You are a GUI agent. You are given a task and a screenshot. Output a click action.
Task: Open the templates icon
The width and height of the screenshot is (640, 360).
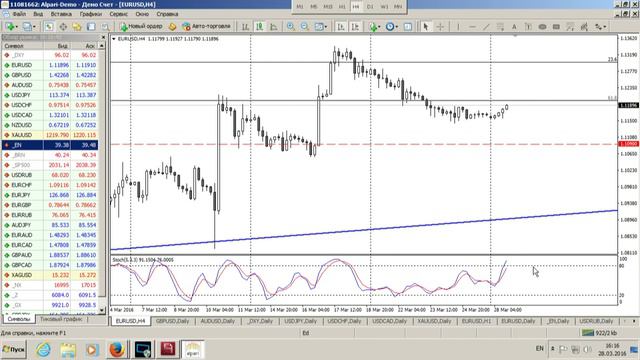tap(408, 27)
